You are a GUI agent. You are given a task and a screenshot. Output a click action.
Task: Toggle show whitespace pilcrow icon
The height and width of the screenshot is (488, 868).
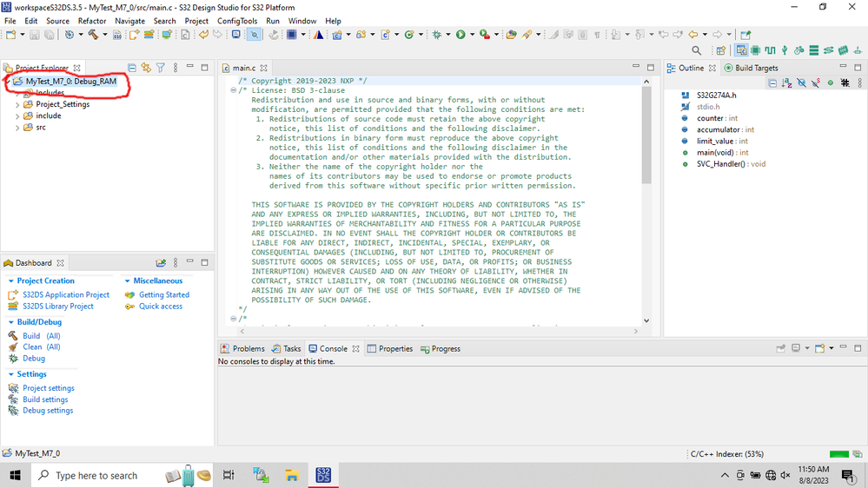(597, 35)
